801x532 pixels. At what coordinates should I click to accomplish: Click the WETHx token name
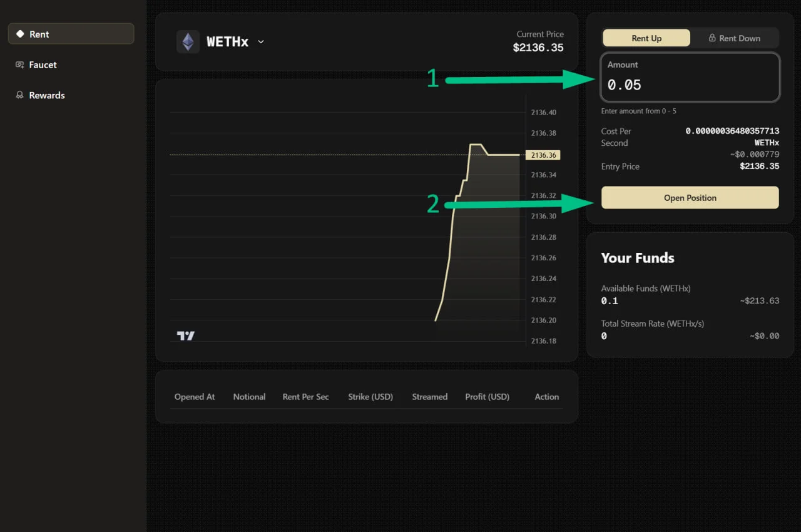coord(228,42)
